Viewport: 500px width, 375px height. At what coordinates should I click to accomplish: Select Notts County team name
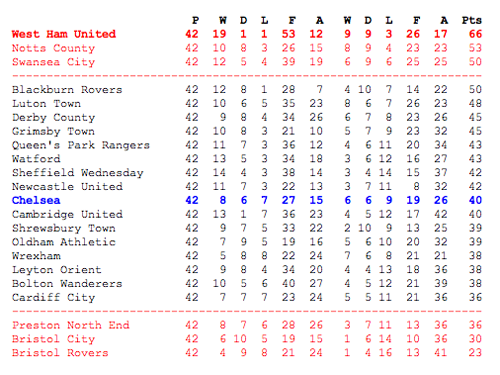tap(54, 48)
